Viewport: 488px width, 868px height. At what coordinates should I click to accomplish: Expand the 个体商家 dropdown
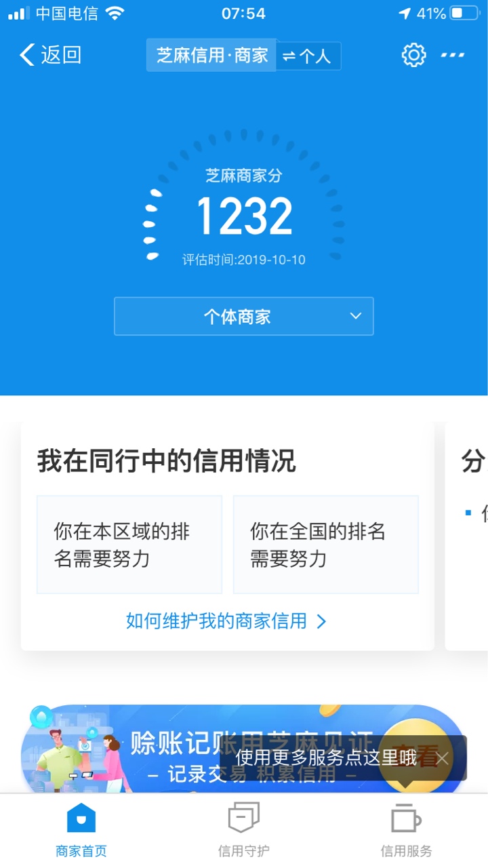pyautogui.click(x=244, y=316)
